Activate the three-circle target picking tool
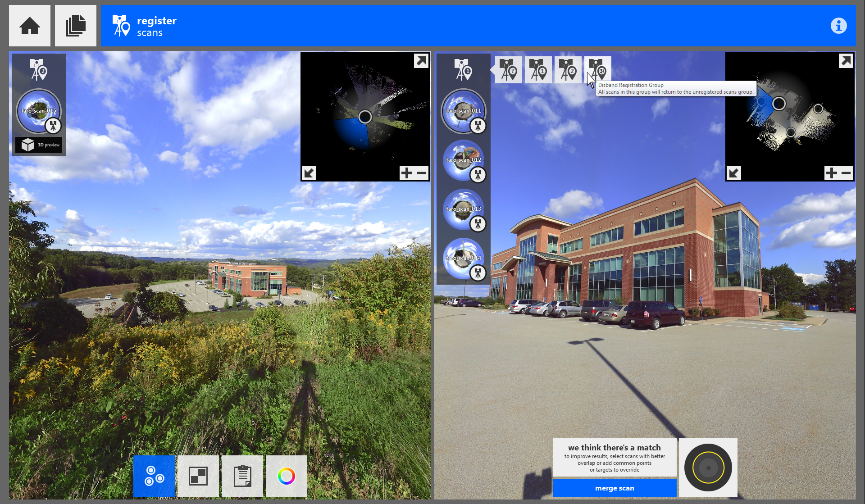 154,476
